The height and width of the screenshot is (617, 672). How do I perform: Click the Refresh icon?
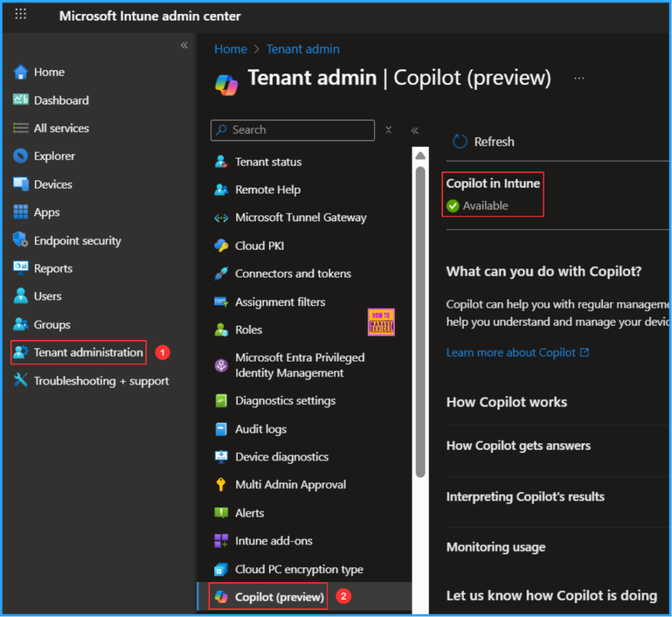click(x=460, y=142)
